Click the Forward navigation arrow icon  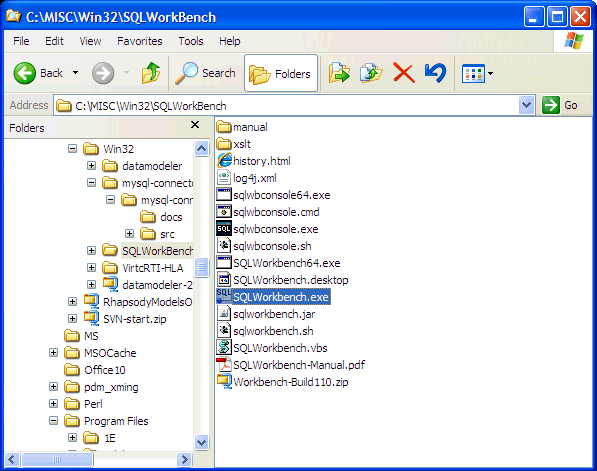tap(103, 73)
